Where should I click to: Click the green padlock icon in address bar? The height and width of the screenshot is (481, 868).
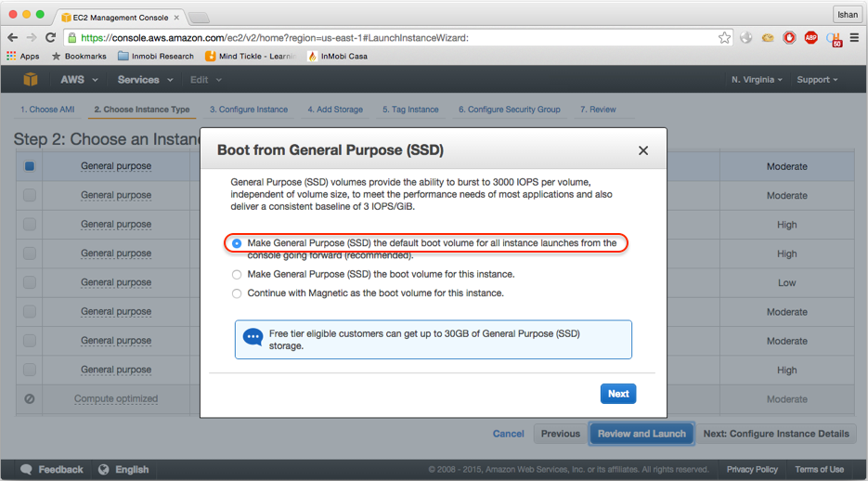click(x=72, y=38)
